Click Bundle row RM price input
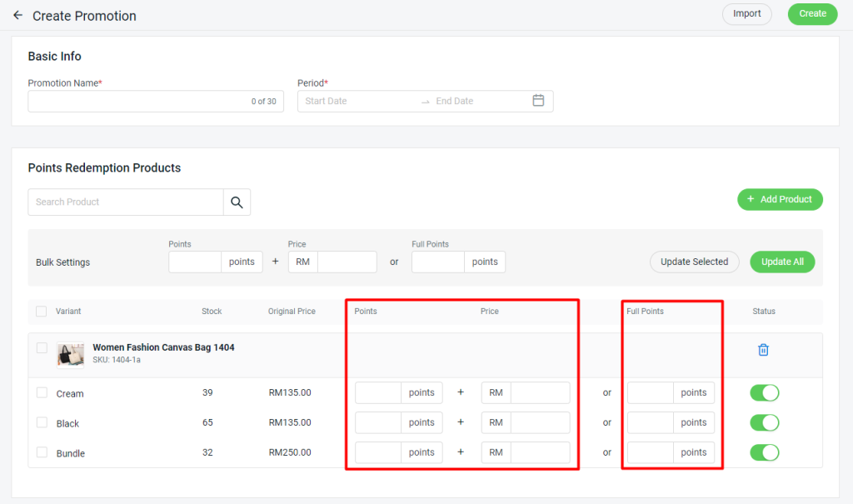Viewport: 853px width, 504px height. pyautogui.click(x=540, y=452)
